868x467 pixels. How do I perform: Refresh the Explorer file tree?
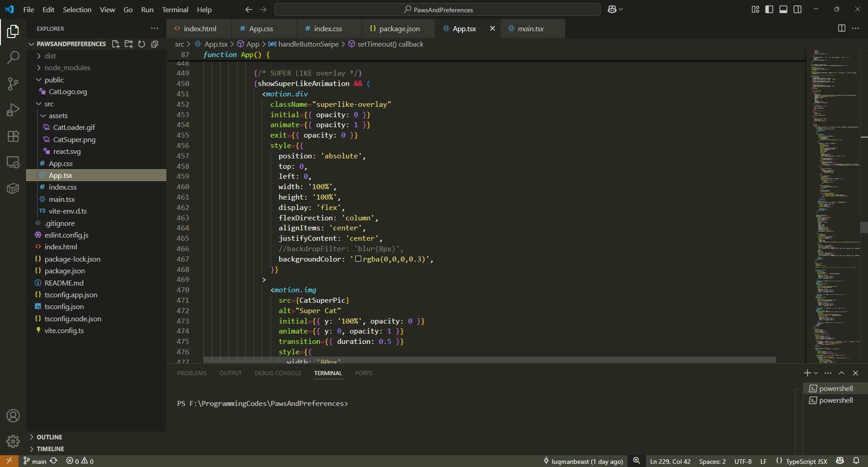[x=142, y=44]
